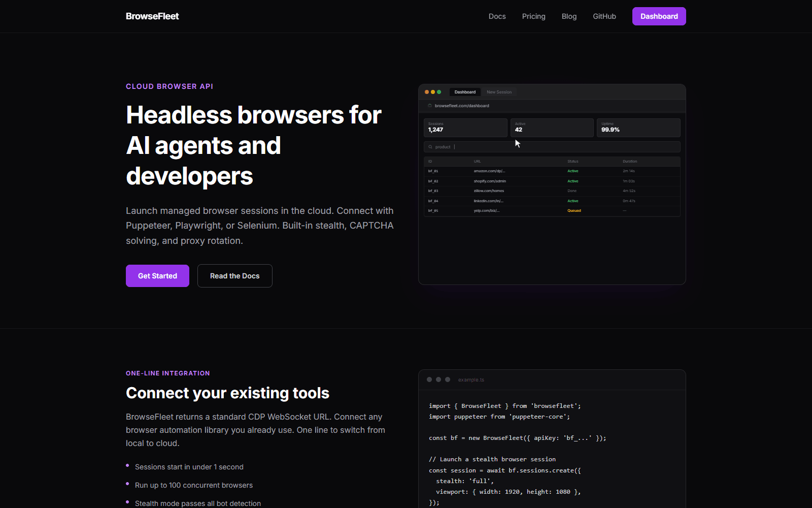Image resolution: width=812 pixels, height=508 pixels.
Task: Click the BrowseFleet logo in the header
Action: click(x=152, y=16)
